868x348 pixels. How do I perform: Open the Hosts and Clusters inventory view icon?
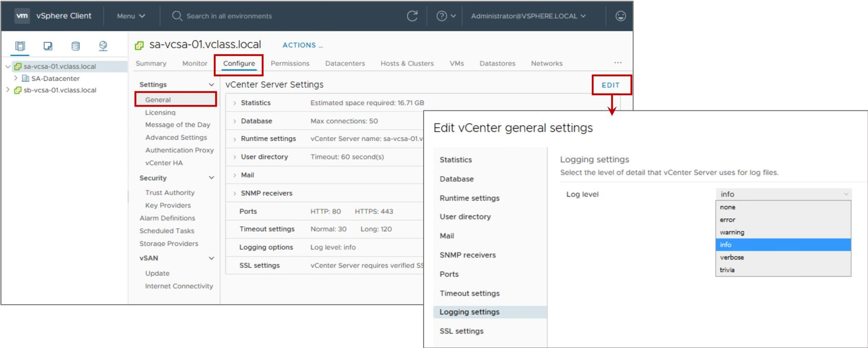(20, 46)
